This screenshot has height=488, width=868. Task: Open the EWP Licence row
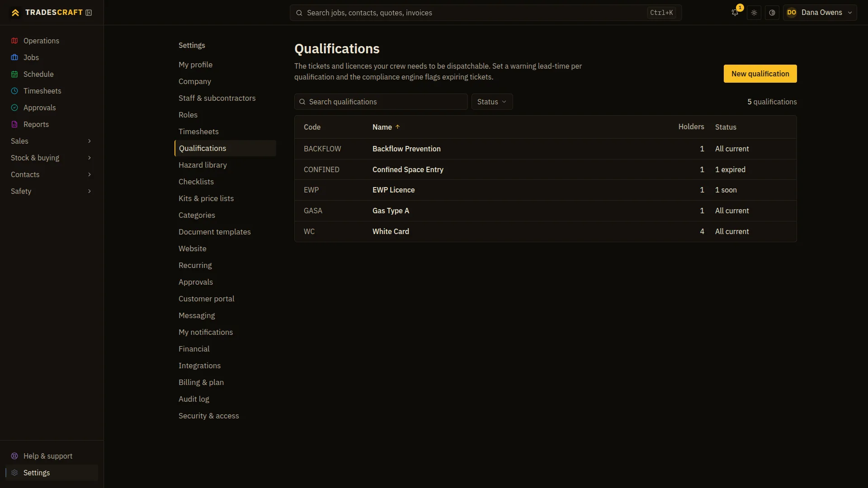545,190
